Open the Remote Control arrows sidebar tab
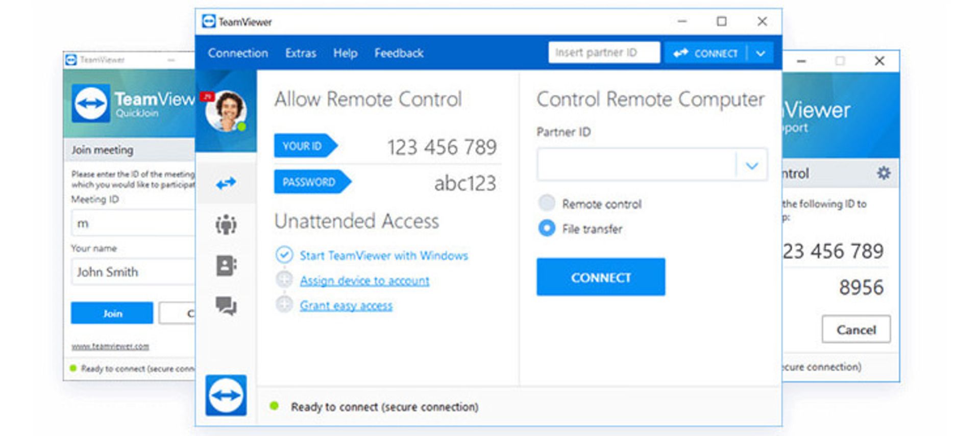 226,183
